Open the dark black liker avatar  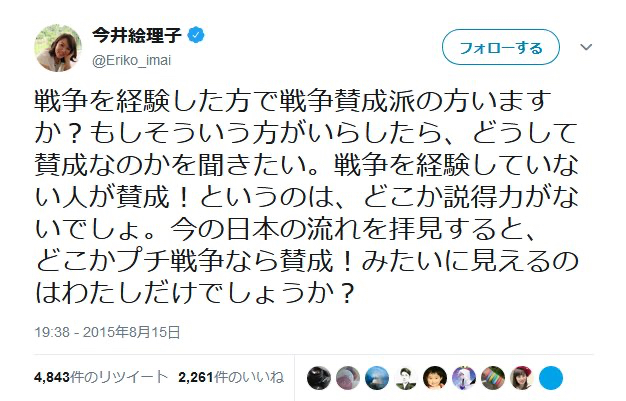[320, 377]
